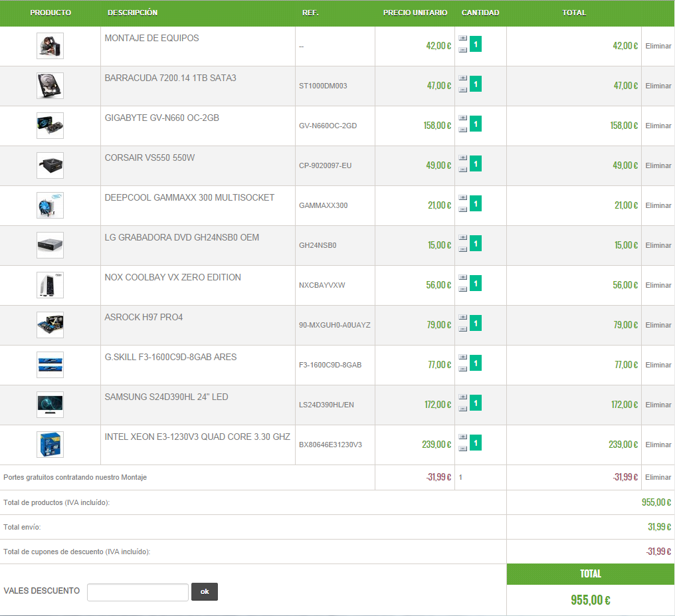Remove INTEL XEON E3-1230V3 processor
Image resolution: width=675 pixels, height=616 pixels.
click(x=658, y=445)
